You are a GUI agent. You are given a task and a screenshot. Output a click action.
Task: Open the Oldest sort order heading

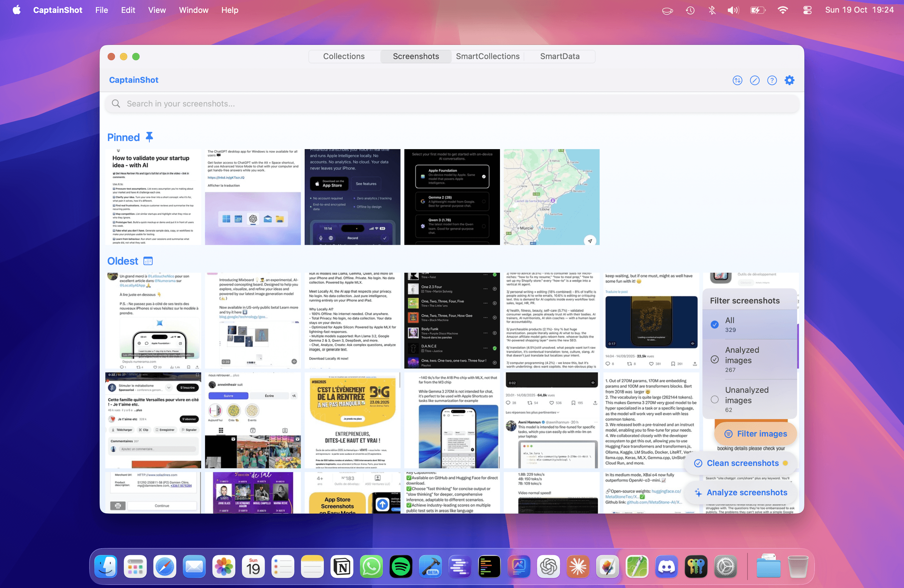click(x=122, y=261)
